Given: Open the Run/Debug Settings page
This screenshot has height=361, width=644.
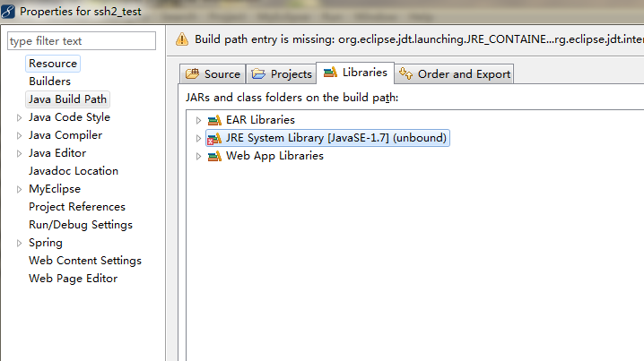Looking at the screenshot, I should click(x=81, y=225).
